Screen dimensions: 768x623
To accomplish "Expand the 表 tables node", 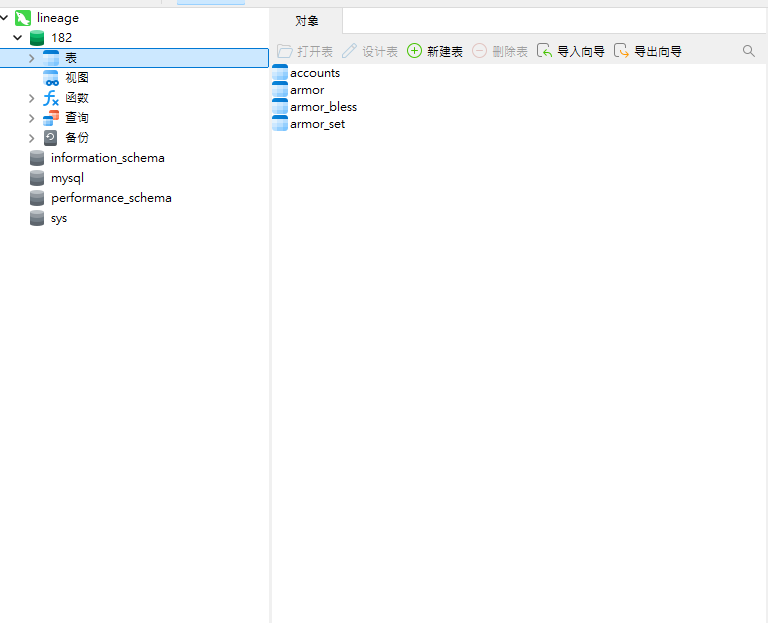I will (31, 58).
